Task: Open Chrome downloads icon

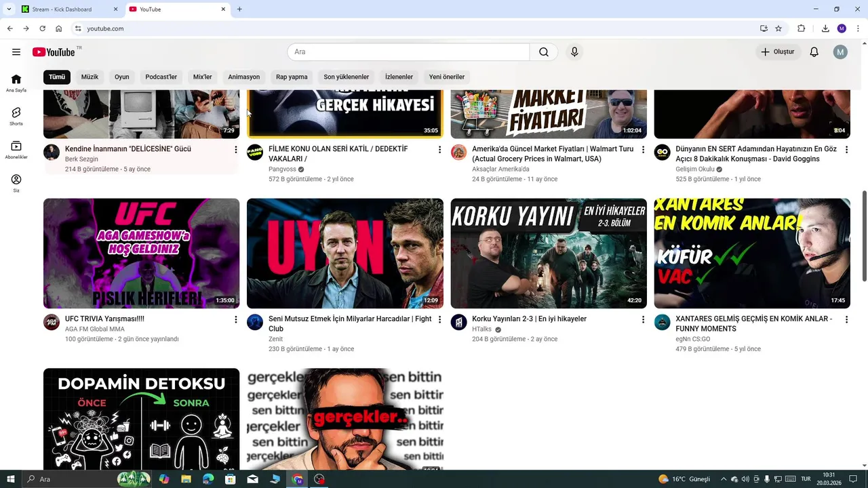Action: point(825,28)
